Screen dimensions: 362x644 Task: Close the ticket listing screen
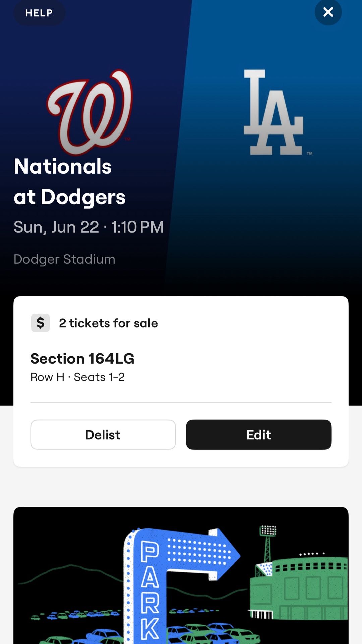328,12
